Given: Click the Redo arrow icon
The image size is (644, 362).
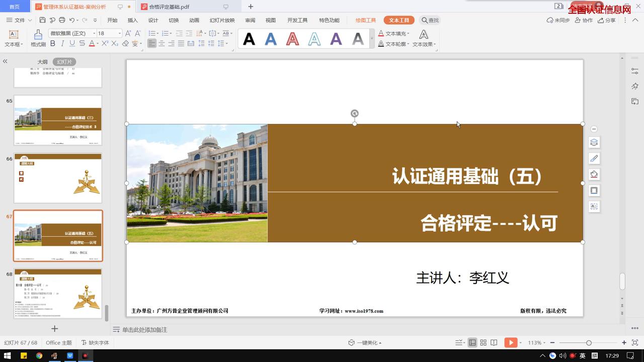Looking at the screenshot, I should coord(85,20).
